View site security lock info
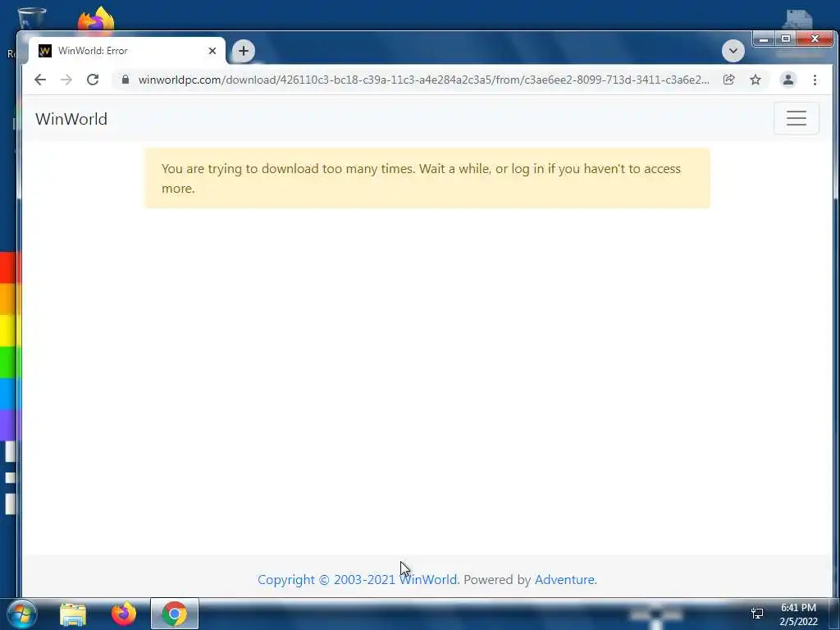The width and height of the screenshot is (840, 630). coord(126,80)
